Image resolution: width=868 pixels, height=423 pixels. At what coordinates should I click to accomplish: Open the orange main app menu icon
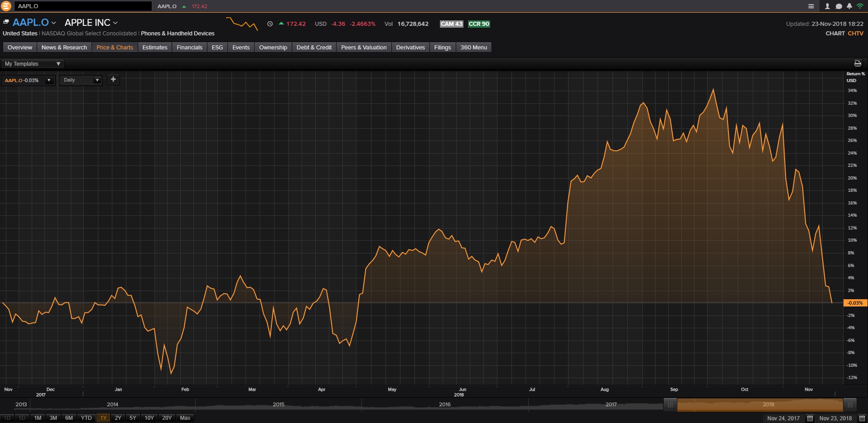(x=6, y=6)
